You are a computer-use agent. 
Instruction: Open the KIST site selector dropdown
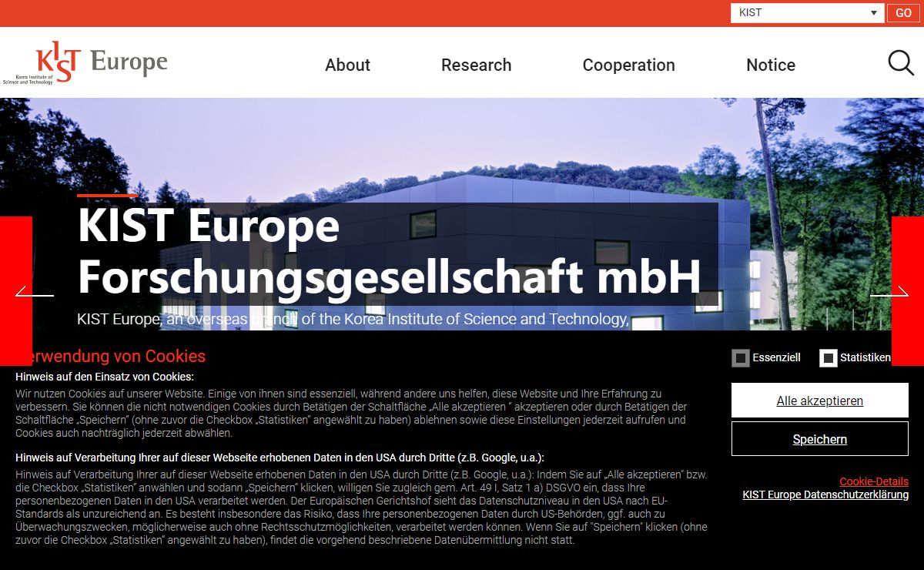807,13
